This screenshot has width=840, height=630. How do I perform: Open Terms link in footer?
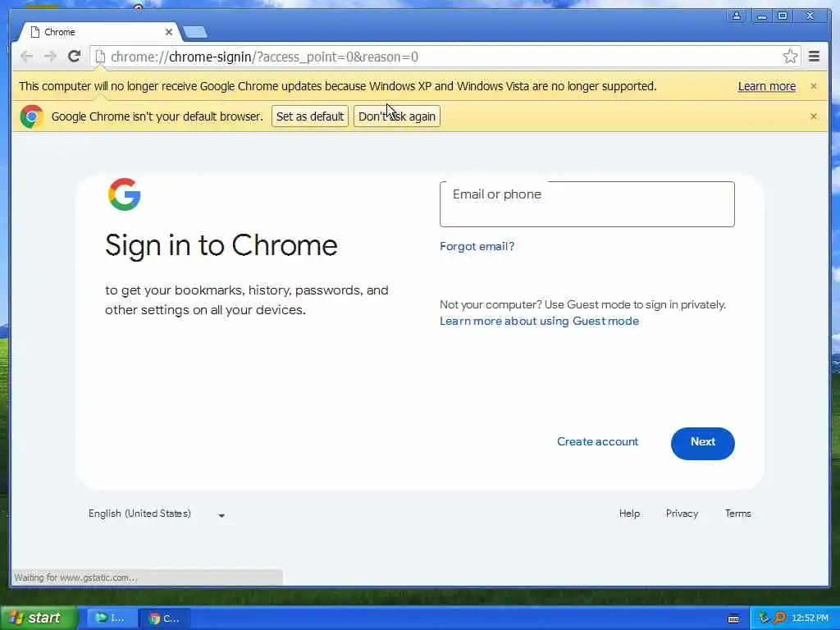(x=737, y=514)
